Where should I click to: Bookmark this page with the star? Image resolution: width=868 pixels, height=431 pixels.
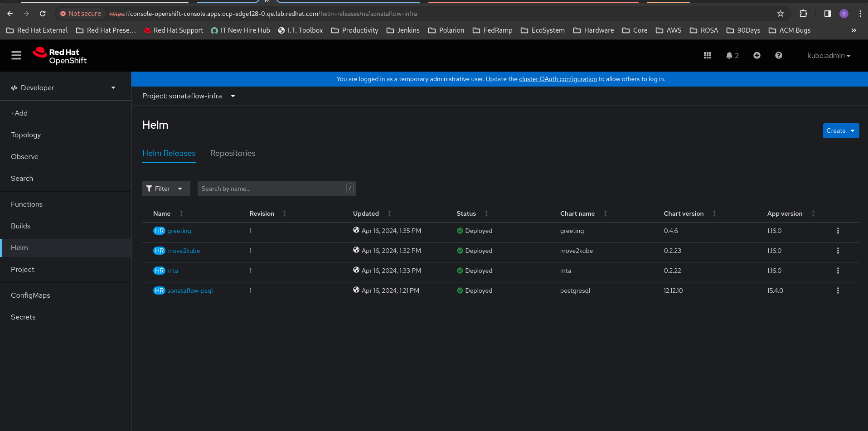[x=781, y=14]
